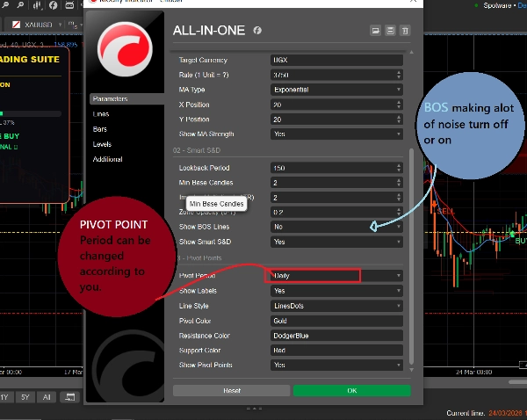The image size is (527, 420).
Task: Expand the MA Type dropdown
Action: (x=336, y=90)
